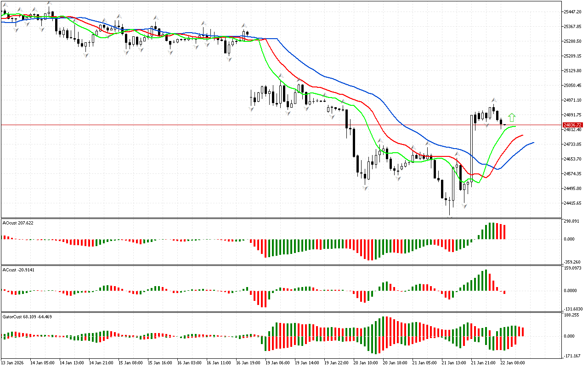Click the green up arrow signal marker
The image size is (588, 368).
(512, 117)
